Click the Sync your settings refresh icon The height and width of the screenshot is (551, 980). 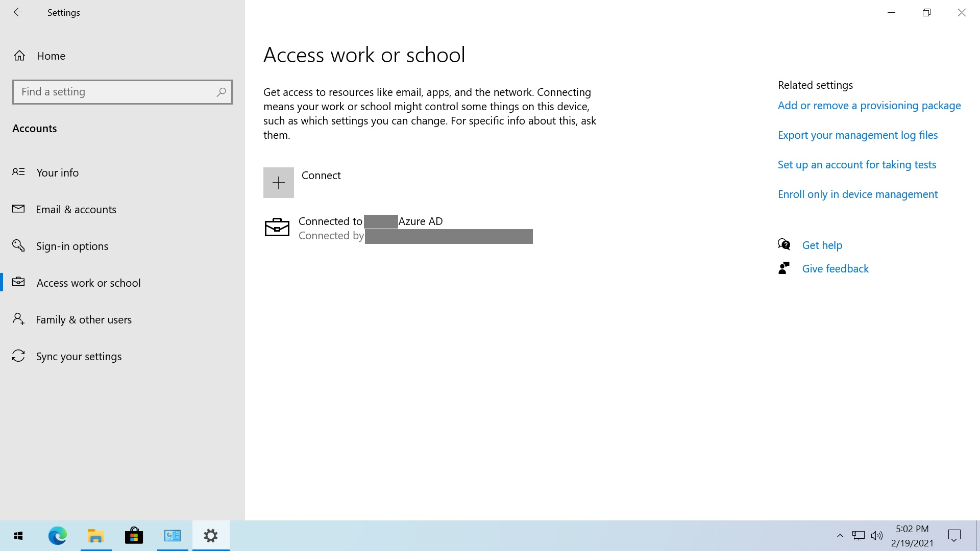coord(18,356)
